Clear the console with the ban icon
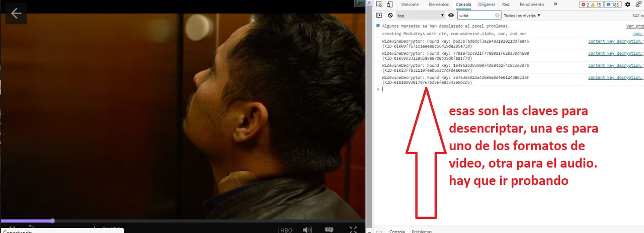Image resolution: width=644 pixels, height=233 pixels. coord(390,16)
